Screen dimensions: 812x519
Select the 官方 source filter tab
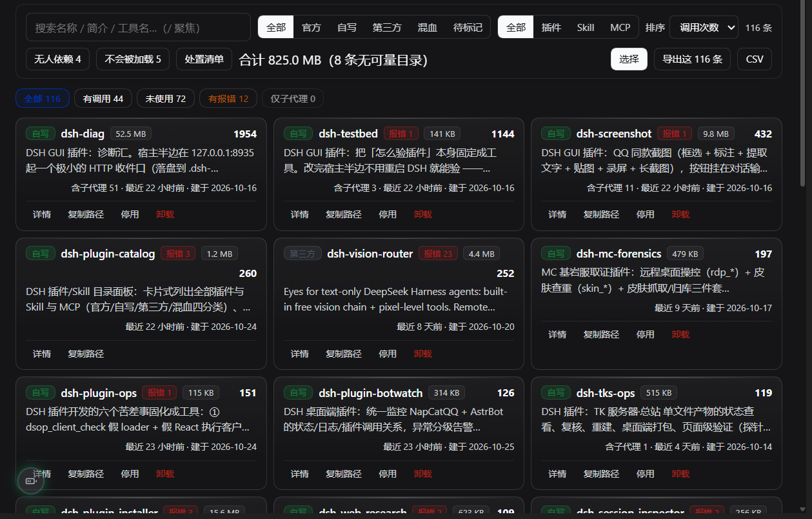click(x=312, y=28)
